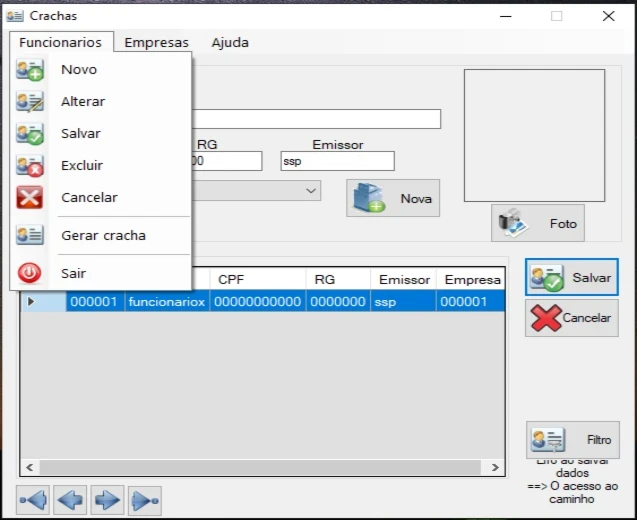
Task: Open the combo box dropdown arrow
Action: point(311,190)
